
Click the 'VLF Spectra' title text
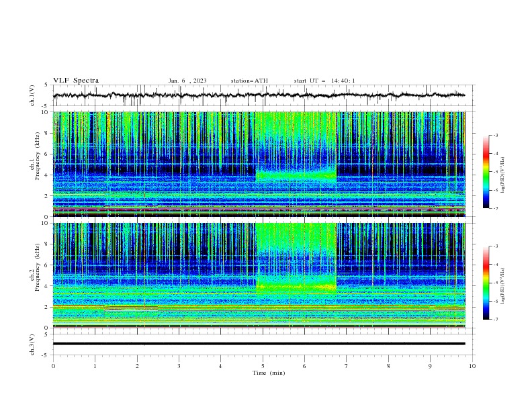(x=76, y=81)
